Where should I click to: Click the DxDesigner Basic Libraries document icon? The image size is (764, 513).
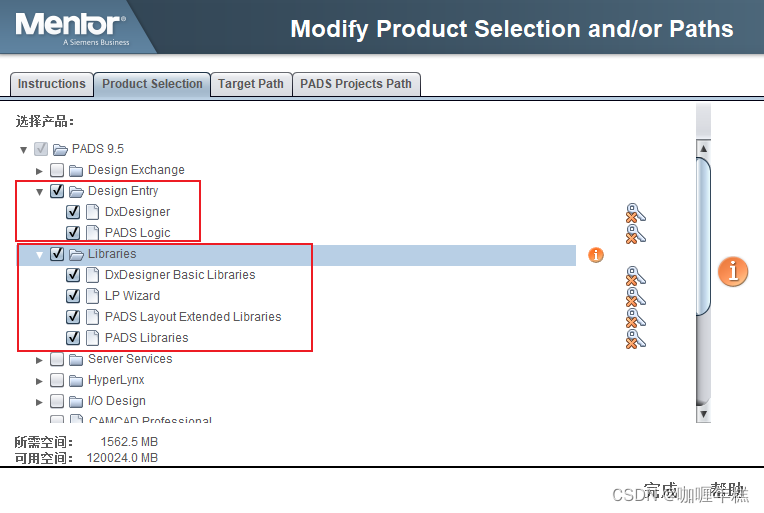(92, 275)
